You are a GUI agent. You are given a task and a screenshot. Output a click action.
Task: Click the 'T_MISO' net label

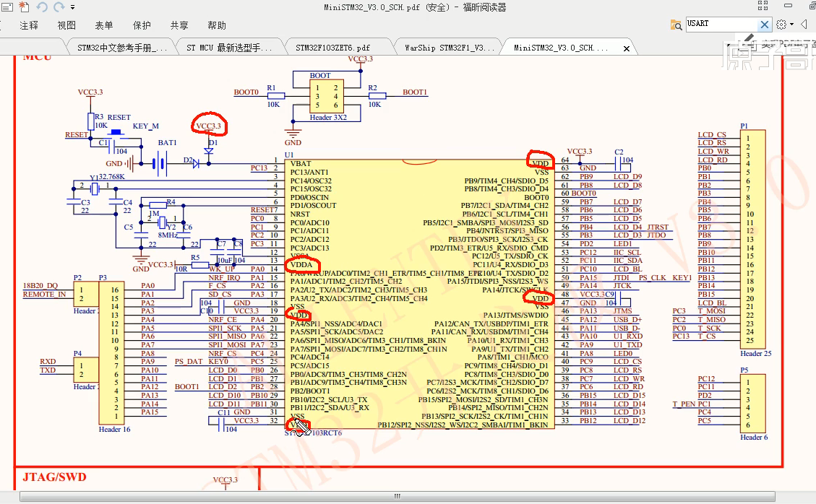pyautogui.click(x=712, y=319)
